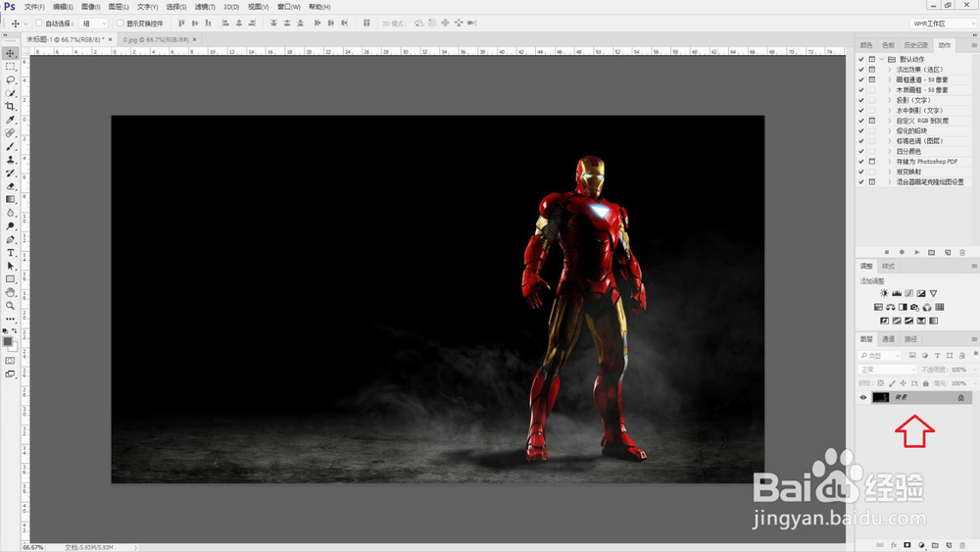Create a new action set folder

(932, 252)
